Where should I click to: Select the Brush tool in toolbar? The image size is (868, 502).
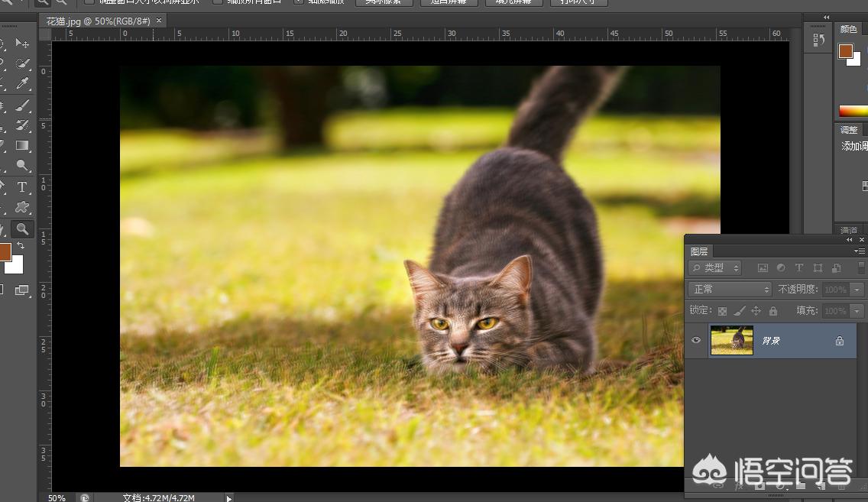coord(22,105)
